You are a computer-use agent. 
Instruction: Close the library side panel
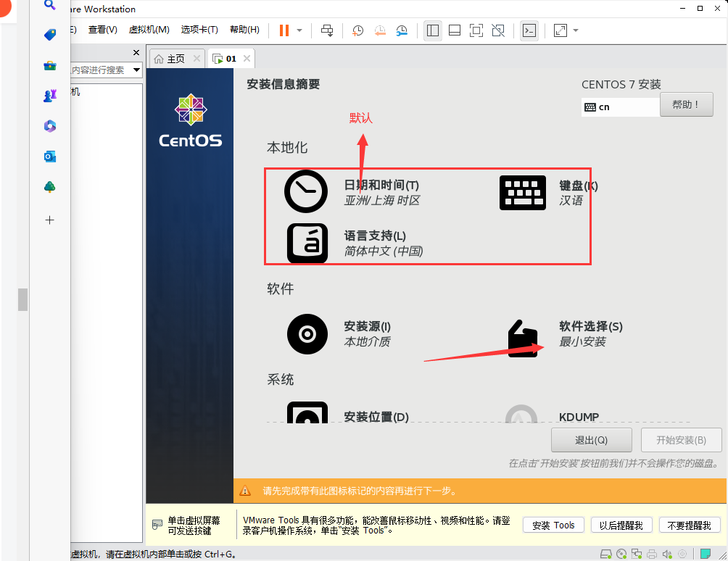(x=136, y=52)
